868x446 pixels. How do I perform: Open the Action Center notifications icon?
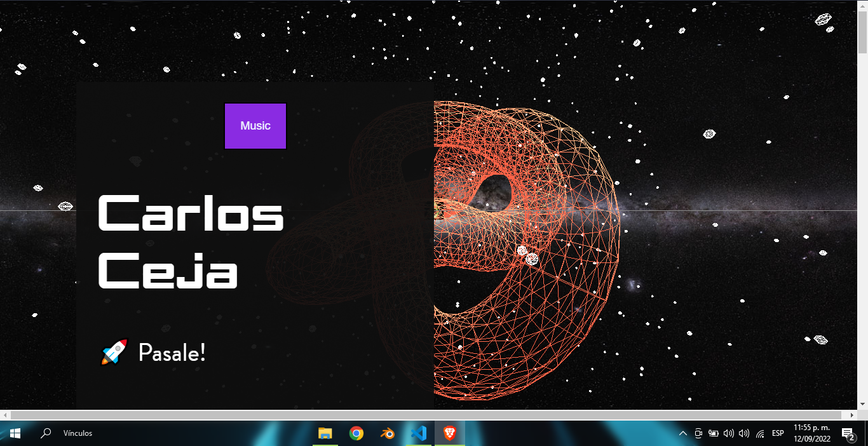click(850, 433)
